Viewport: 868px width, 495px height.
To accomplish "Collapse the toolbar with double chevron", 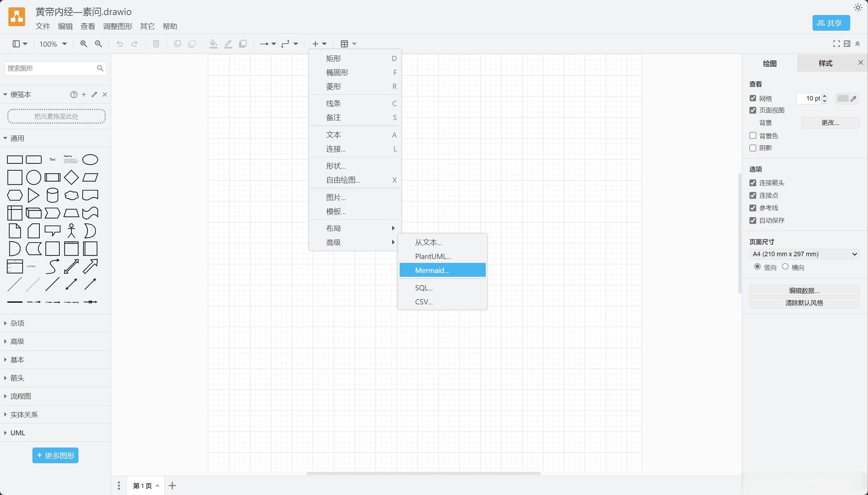I will (x=858, y=44).
